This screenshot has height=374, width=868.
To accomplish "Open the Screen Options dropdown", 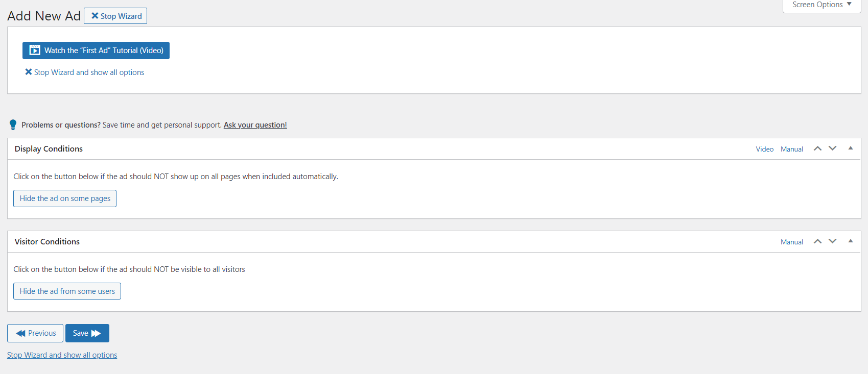I will click(822, 5).
